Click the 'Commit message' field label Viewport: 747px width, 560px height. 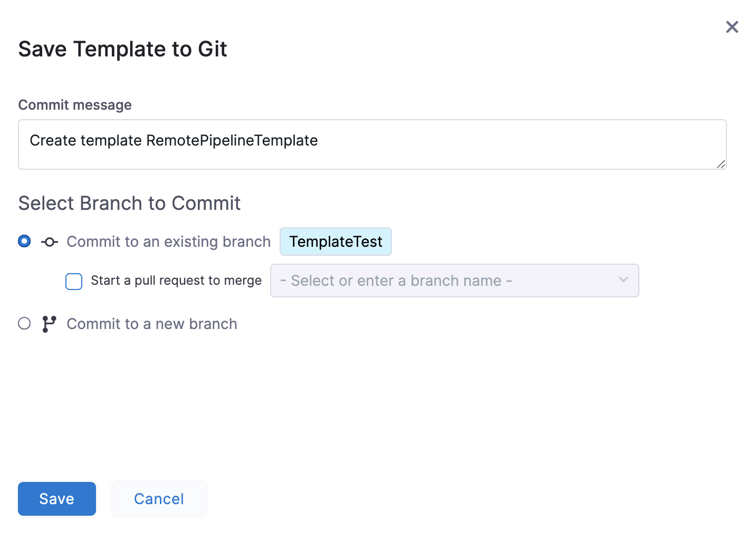[75, 105]
